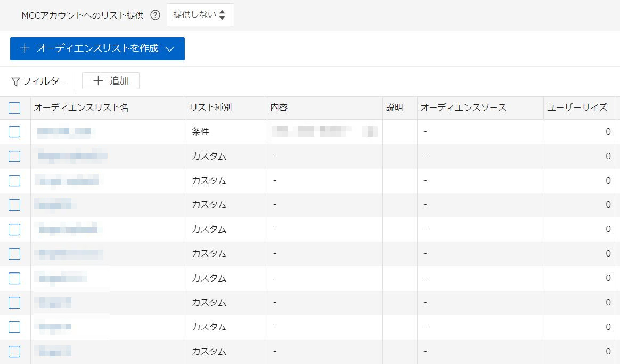Sort by オーディエンスリスト名 column header
620x364 pixels.
tap(81, 108)
